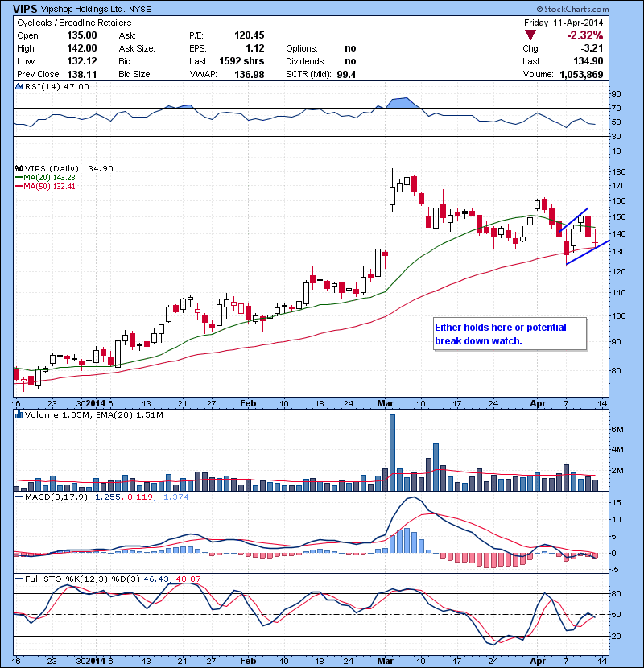
Task: Click the Apr label under the price chart
Action: click(x=538, y=403)
